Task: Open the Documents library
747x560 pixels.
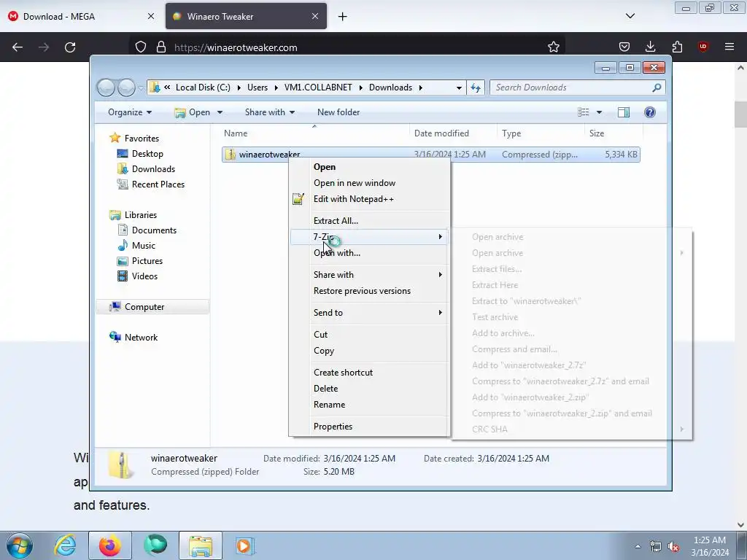Action: pos(154,230)
